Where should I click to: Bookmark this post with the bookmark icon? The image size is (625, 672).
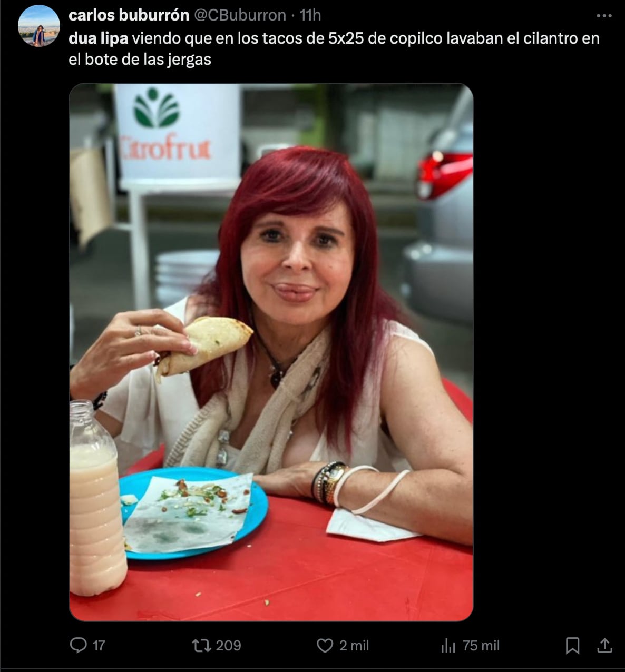[x=573, y=646]
